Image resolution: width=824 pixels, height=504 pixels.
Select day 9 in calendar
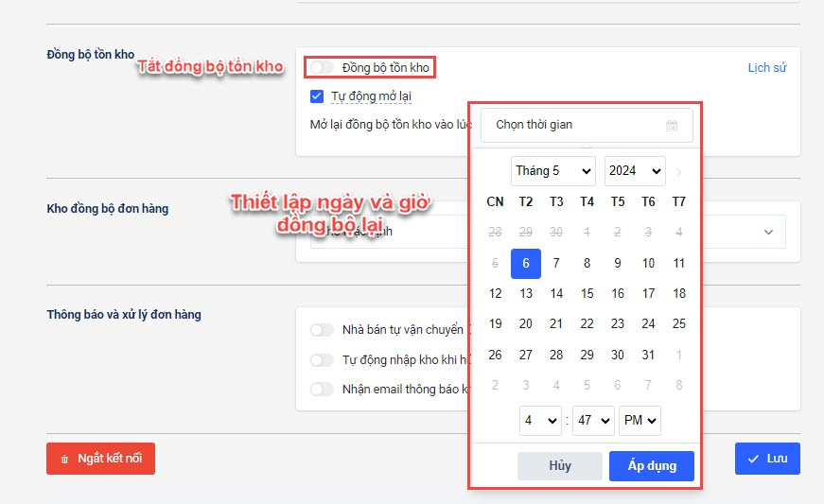tap(618, 264)
